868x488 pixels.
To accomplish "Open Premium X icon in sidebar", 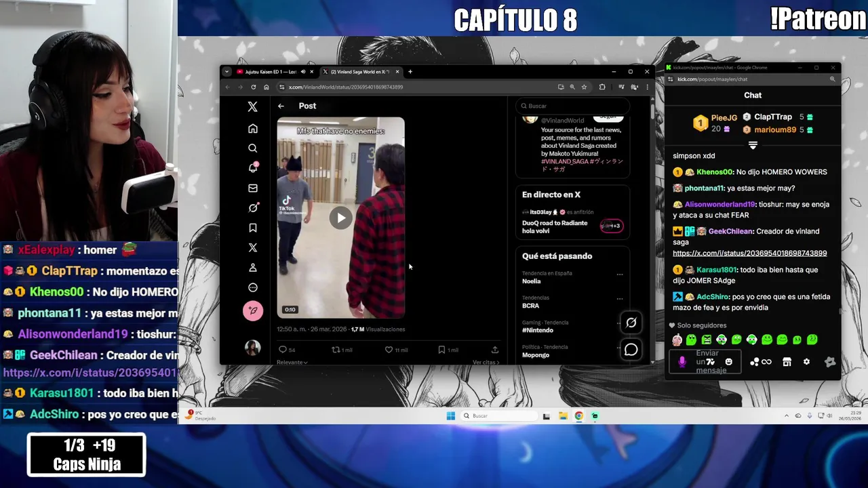I will point(252,247).
